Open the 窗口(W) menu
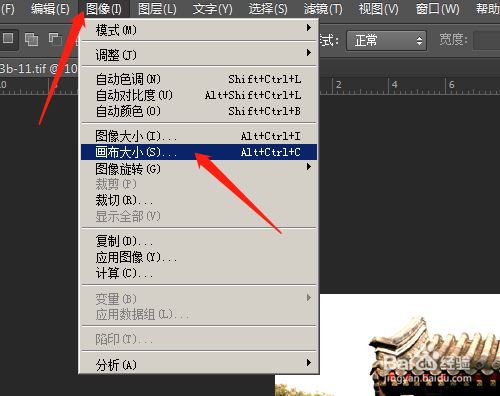 pos(437,9)
